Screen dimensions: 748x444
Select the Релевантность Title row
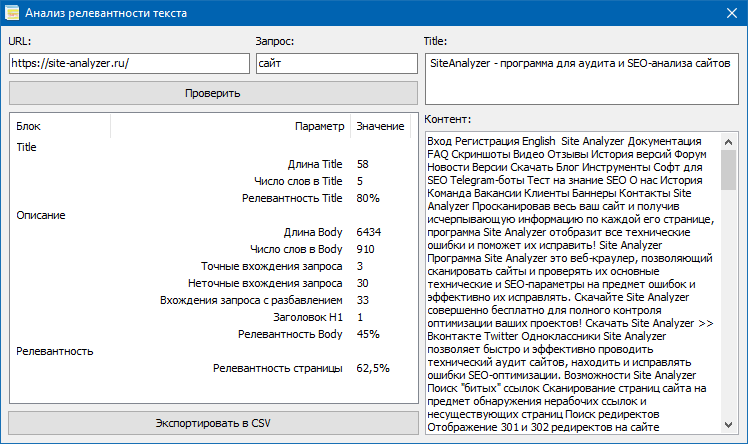click(213, 198)
